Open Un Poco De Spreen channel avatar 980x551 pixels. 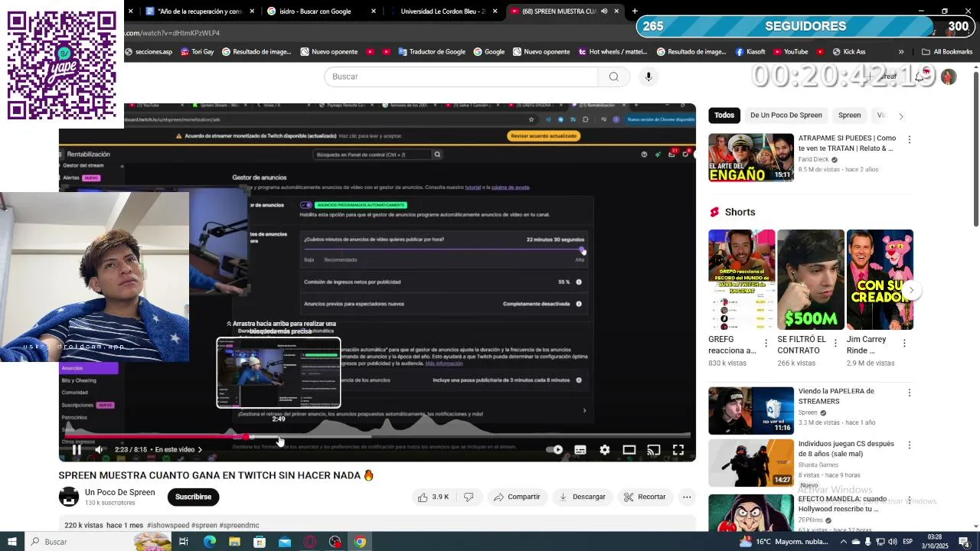click(69, 497)
